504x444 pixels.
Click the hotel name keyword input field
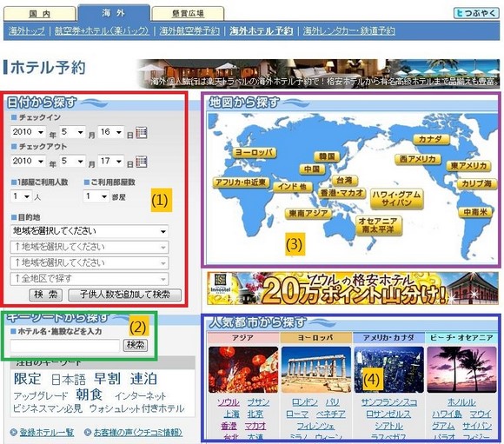[65, 345]
